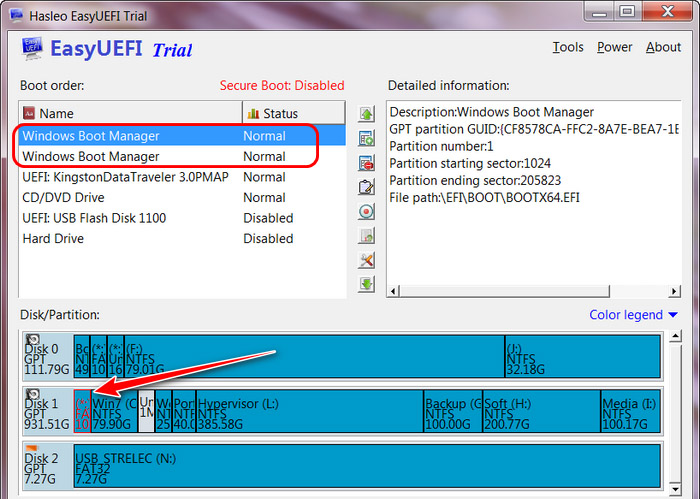Select the white unallocated 1M partition
This screenshot has width=700, height=499.
coord(146,411)
